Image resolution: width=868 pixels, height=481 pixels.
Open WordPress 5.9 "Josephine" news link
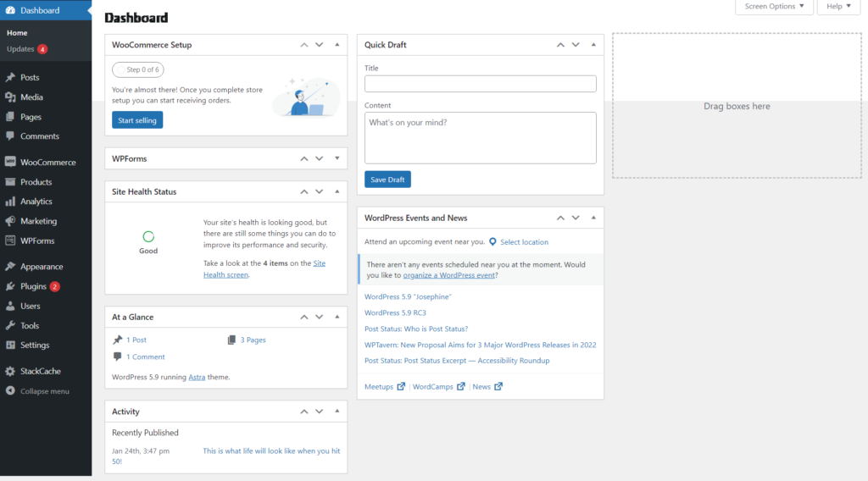[408, 297]
